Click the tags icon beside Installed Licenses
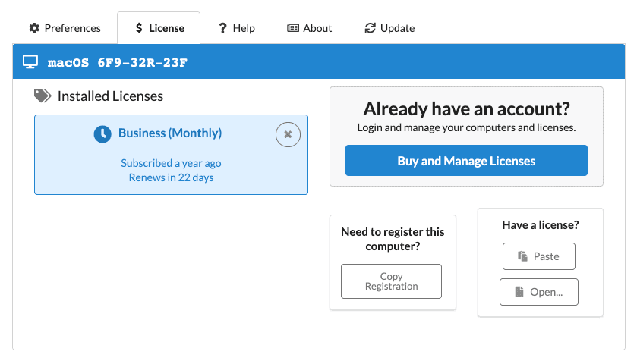637x364 pixels. [43, 96]
